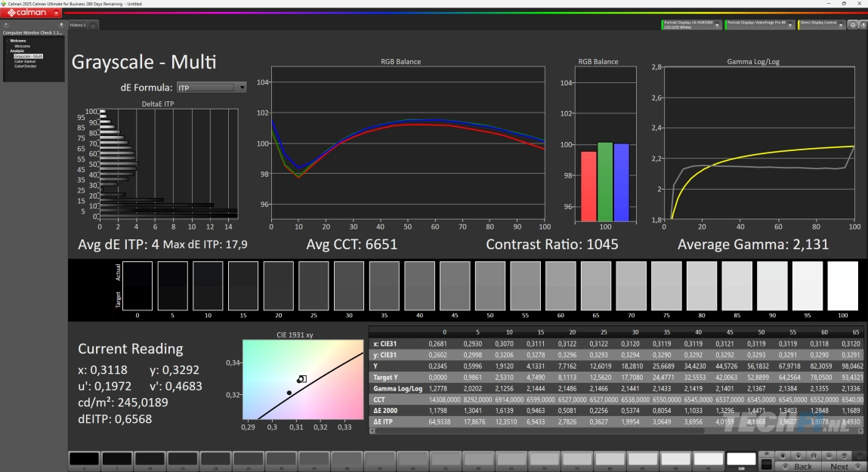Click the add new history tab icon
The image size is (868, 472).
point(93,25)
